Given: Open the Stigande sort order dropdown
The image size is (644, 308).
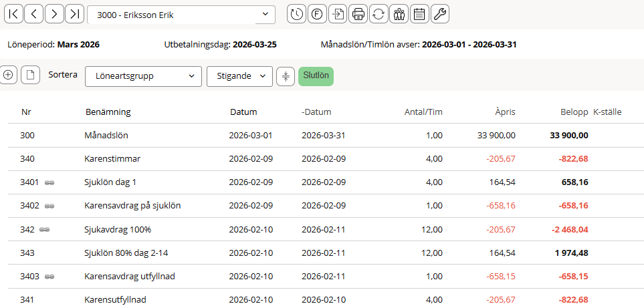Looking at the screenshot, I should [239, 76].
